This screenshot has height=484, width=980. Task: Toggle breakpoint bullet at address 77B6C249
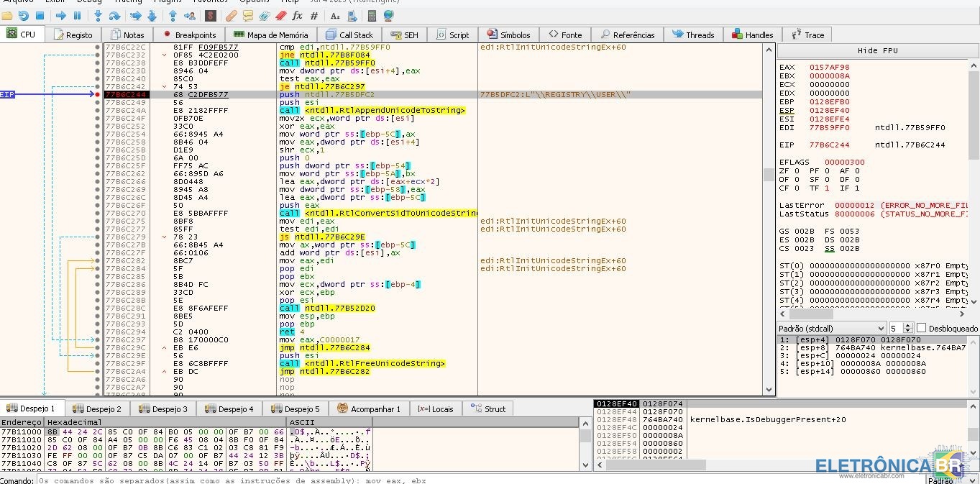pos(98,102)
